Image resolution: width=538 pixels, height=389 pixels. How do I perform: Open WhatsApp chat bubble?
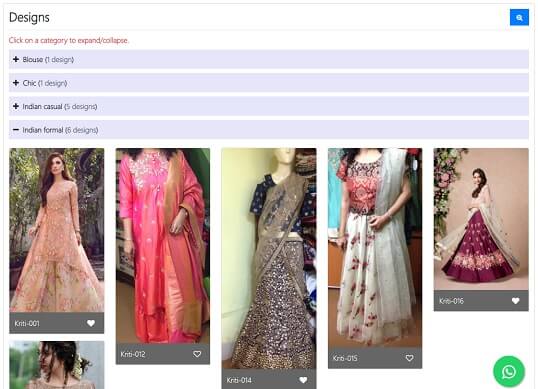[x=509, y=372]
